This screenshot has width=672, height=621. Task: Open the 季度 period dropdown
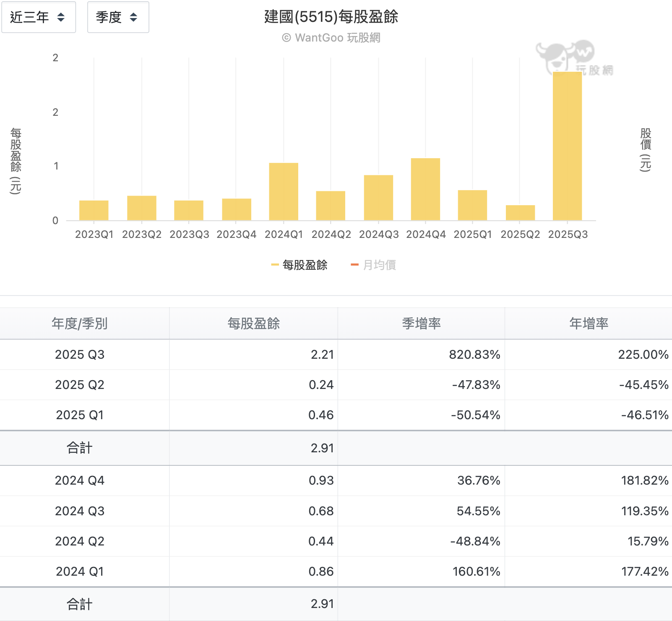118,17
